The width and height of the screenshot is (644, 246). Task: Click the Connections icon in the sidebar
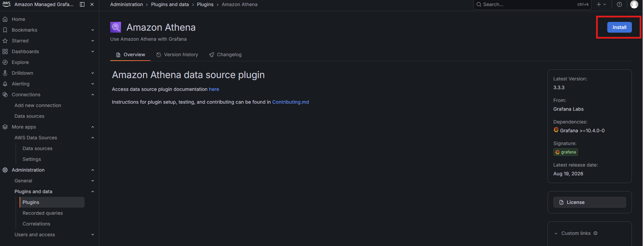(x=5, y=95)
